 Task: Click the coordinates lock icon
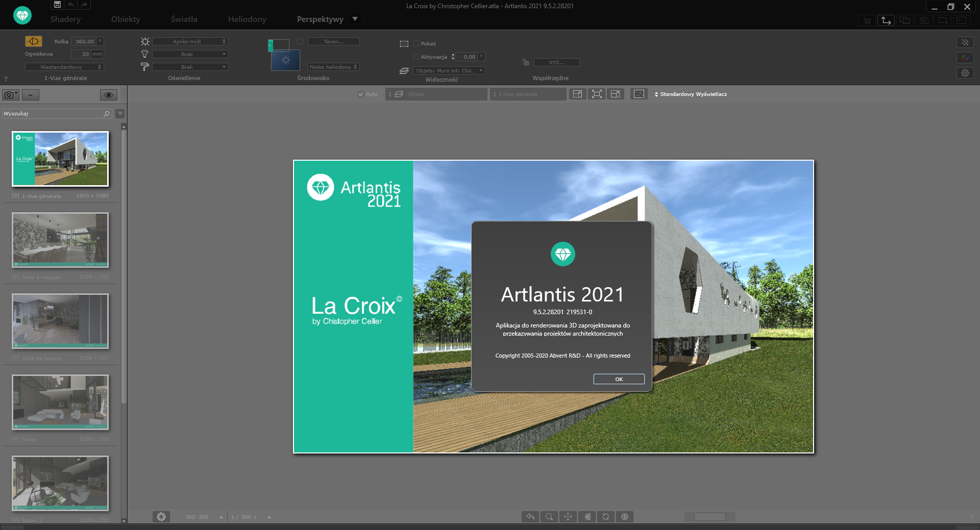pos(525,62)
